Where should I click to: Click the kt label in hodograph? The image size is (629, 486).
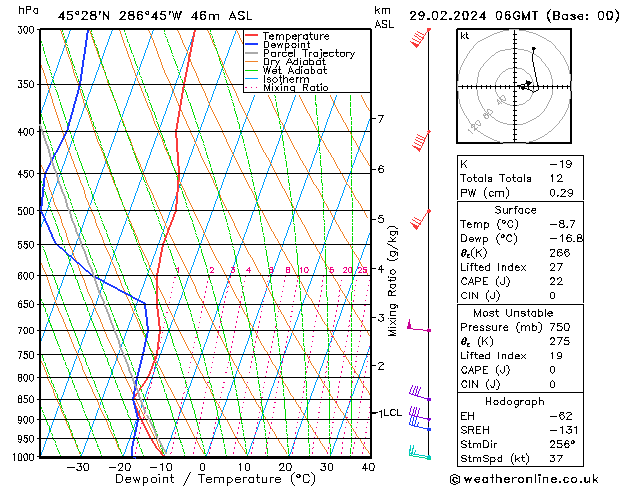coord(465,36)
